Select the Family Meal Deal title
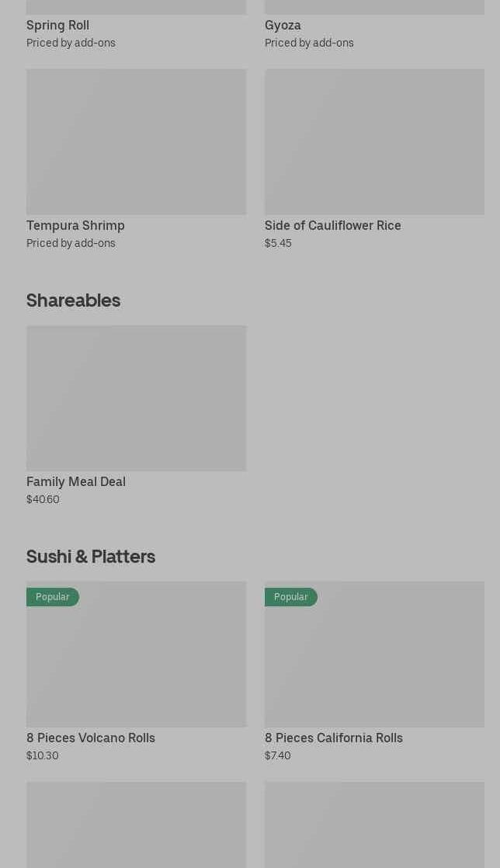This screenshot has width=500, height=868. tap(76, 481)
